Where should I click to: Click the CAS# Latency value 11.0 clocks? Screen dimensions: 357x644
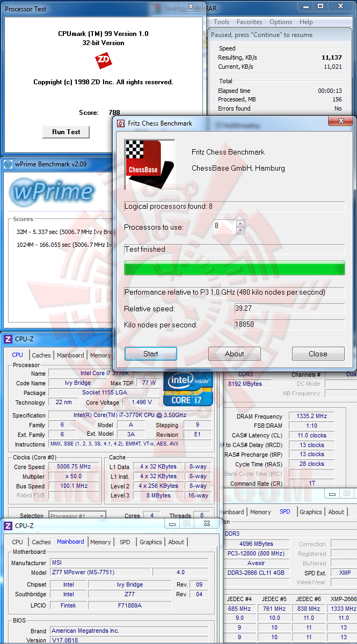click(311, 436)
